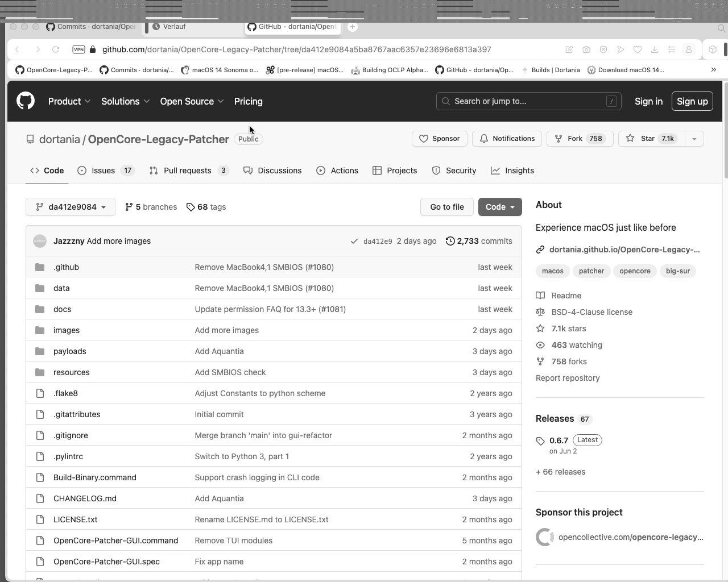Click the browser tab search magnifier icon

point(721,27)
